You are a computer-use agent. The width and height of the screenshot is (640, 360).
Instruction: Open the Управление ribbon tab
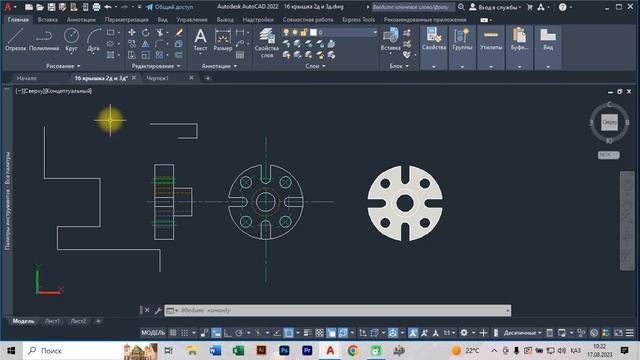192,20
